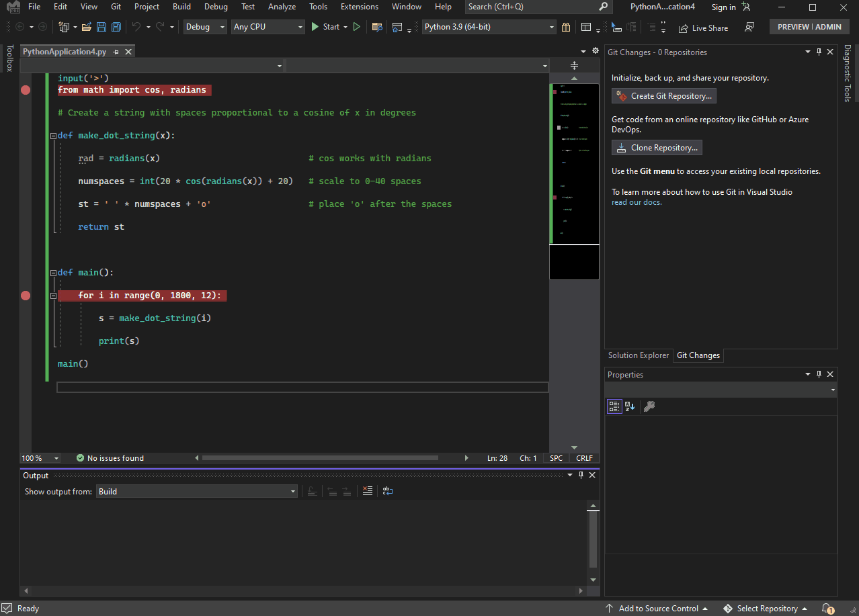Toggle the breakpoint next to the for loop
859x616 pixels.
pyautogui.click(x=26, y=296)
